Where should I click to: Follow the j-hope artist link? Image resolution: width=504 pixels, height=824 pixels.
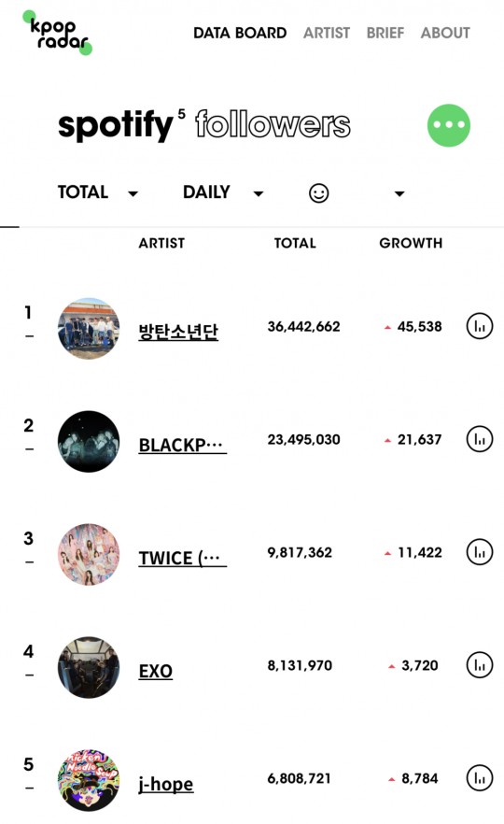pos(166,784)
